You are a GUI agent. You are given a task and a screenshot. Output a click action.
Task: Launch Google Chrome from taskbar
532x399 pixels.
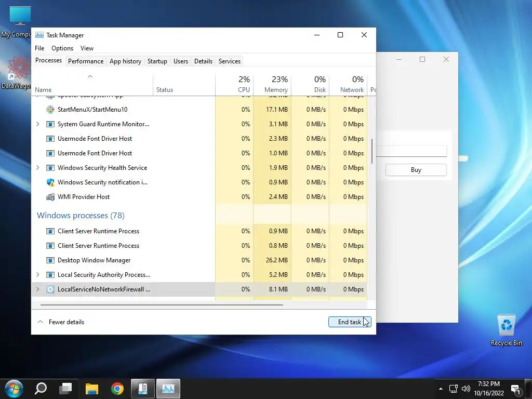(117, 389)
